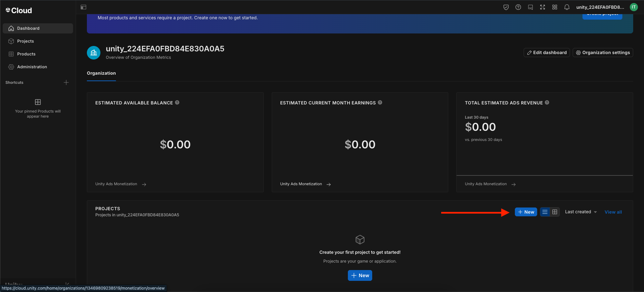Show help for Total Estimated Ads Revenue
This screenshot has height=292, width=644.
(x=547, y=102)
